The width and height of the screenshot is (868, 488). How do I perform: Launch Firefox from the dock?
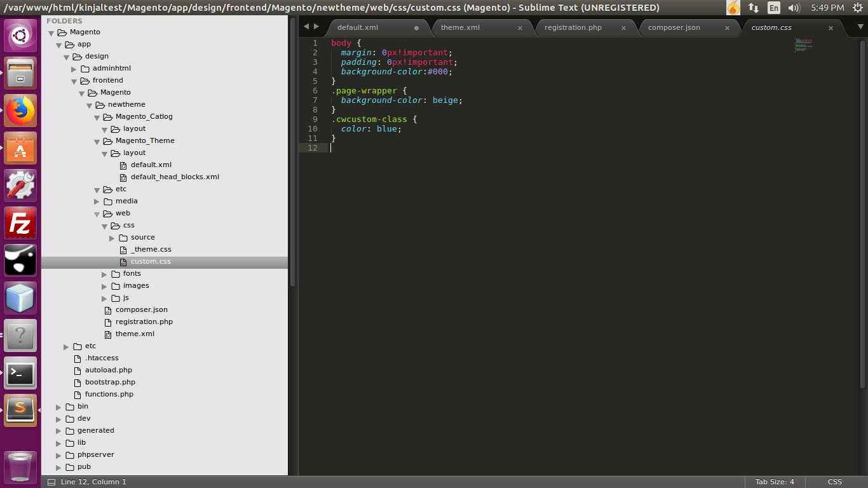[21, 111]
